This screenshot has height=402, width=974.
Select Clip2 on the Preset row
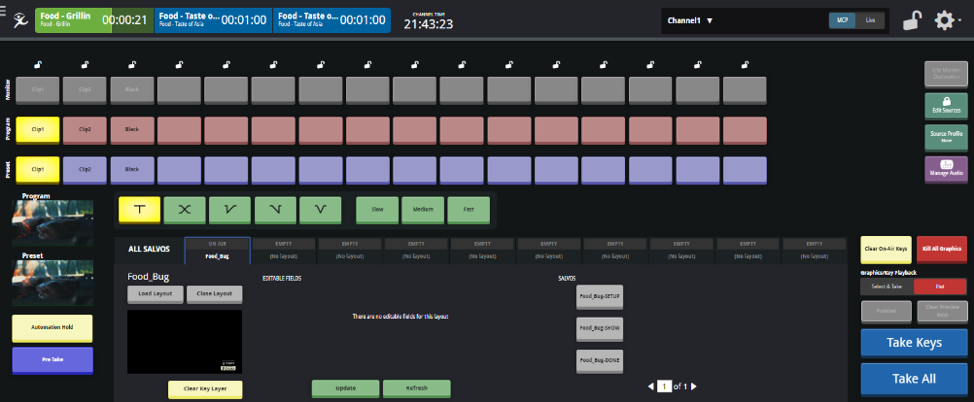click(x=84, y=170)
